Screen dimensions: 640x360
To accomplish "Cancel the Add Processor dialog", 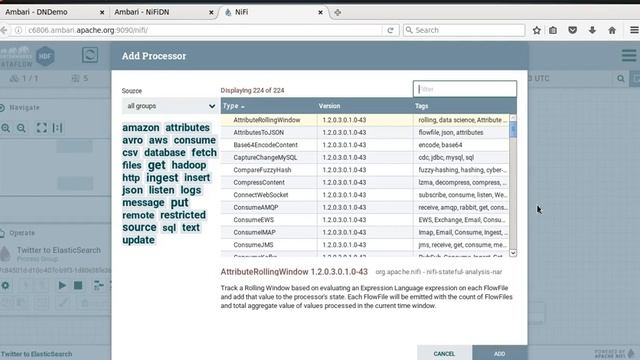I will tap(444, 353).
